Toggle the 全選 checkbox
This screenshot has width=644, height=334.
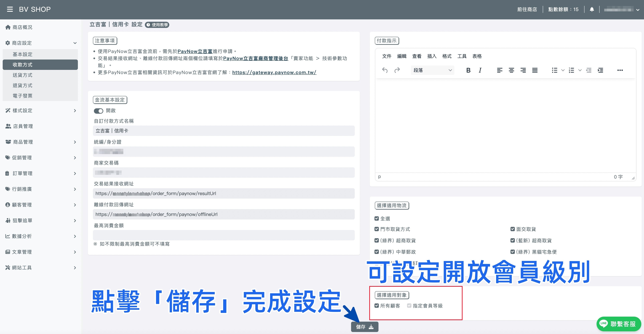pyautogui.click(x=376, y=218)
